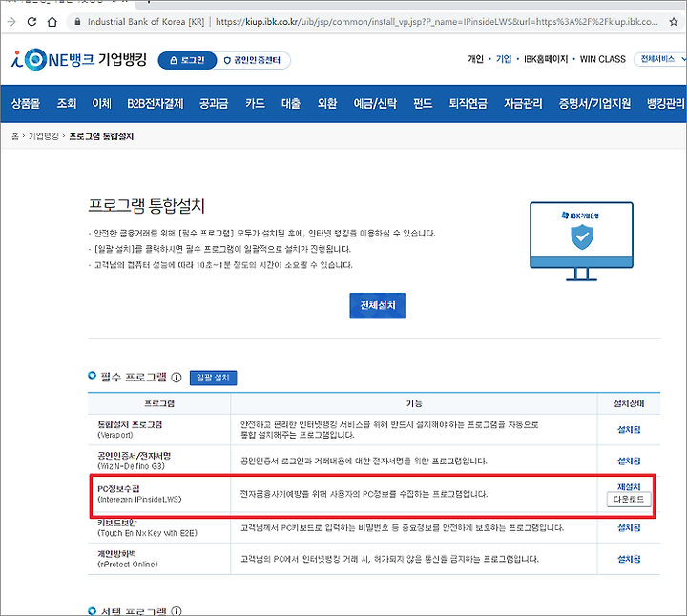Open the B2B전자결제 menu
The image size is (687, 616).
156,104
